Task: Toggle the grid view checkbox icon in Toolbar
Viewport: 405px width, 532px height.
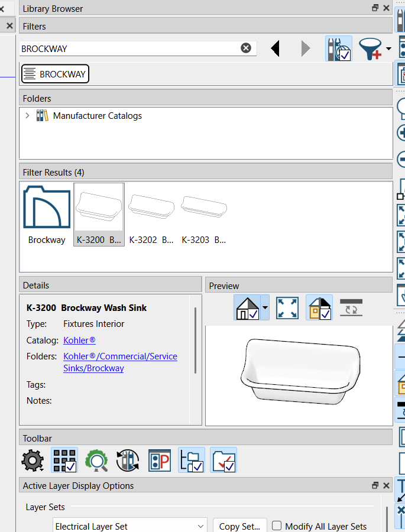Action: [x=64, y=460]
